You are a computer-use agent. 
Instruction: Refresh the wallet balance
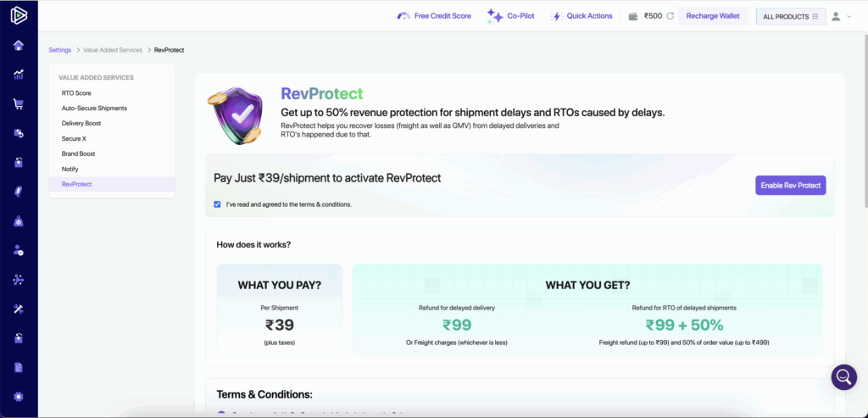click(670, 16)
